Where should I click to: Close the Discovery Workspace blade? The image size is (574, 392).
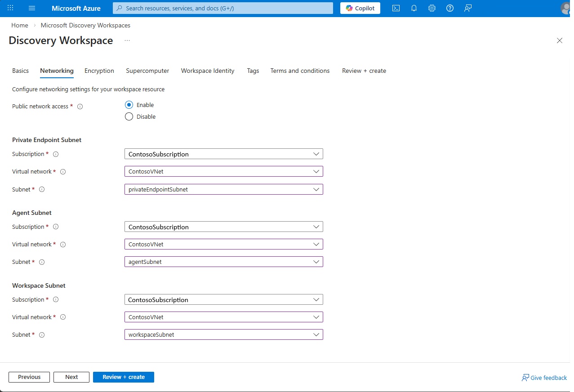(560, 40)
